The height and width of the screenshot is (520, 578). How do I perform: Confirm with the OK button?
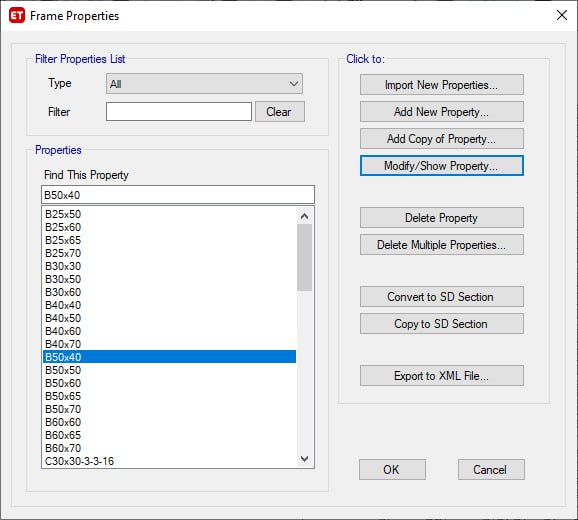pos(392,470)
